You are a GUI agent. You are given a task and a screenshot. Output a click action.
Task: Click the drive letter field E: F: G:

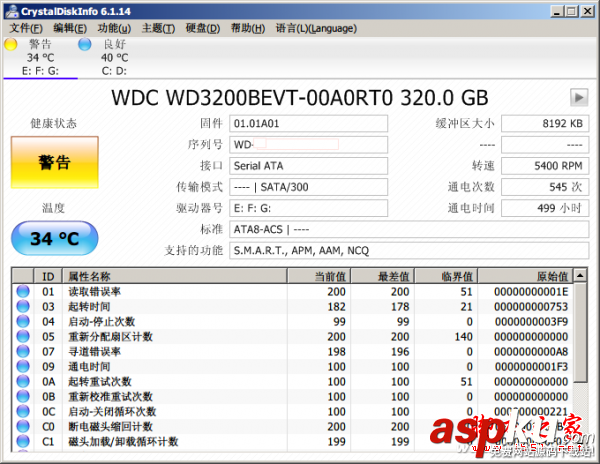point(308,208)
